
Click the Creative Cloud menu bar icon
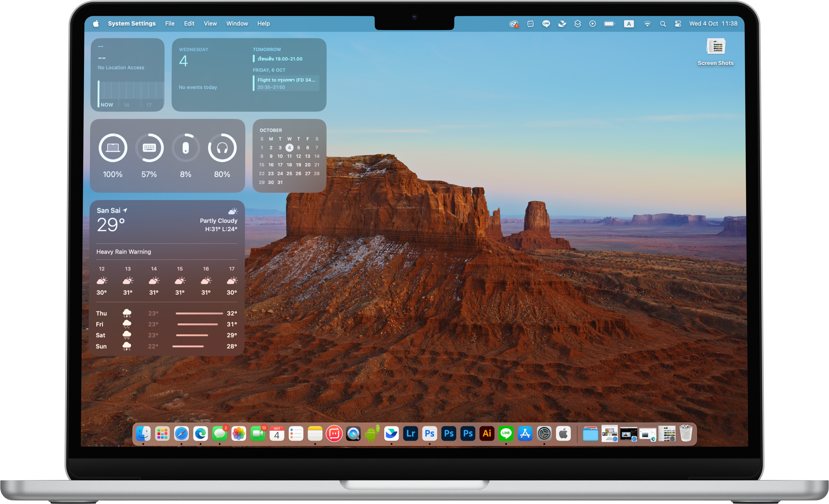click(x=513, y=24)
